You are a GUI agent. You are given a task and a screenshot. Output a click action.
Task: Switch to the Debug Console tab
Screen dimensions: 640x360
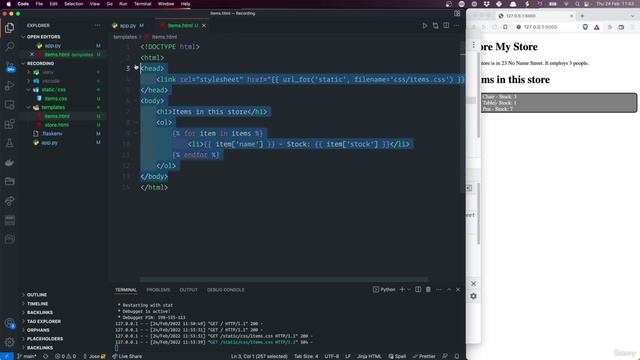click(225, 289)
